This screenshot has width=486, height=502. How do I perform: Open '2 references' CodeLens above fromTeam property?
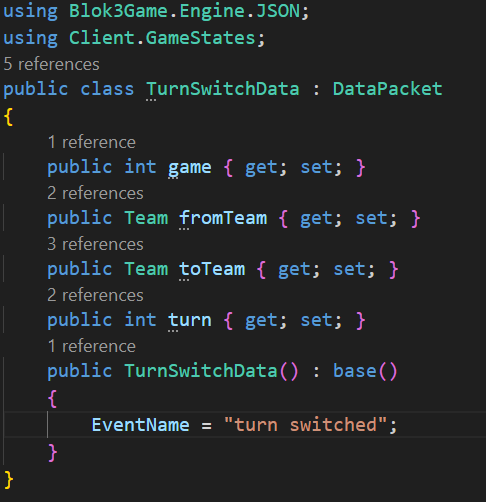pyautogui.click(x=95, y=193)
